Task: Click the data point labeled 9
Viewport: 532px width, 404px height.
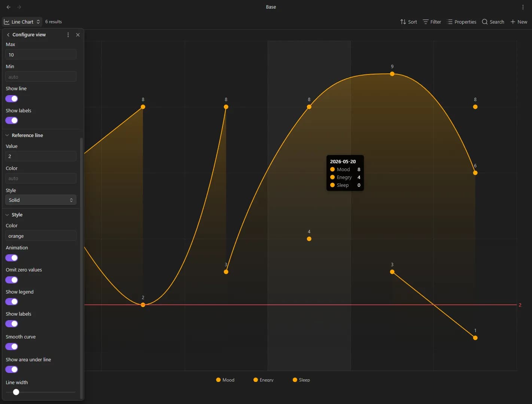Action: pyautogui.click(x=392, y=74)
